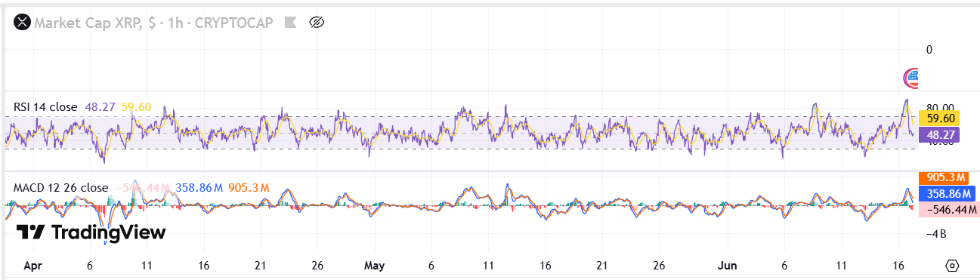Click the 0 label on the price axis
This screenshot has height=280, width=980.
(929, 49)
